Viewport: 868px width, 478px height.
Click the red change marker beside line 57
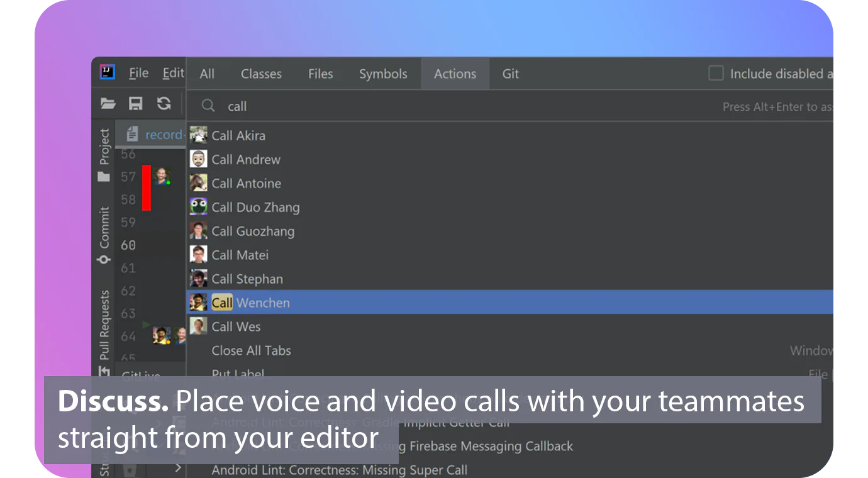[146, 187]
